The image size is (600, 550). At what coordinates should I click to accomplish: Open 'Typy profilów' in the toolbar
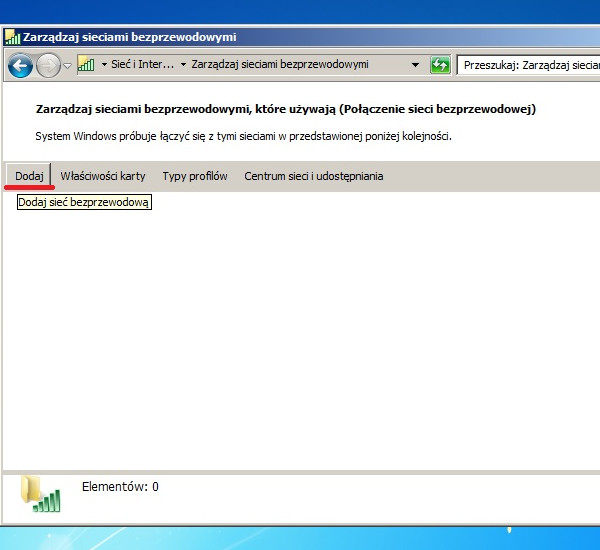pyautogui.click(x=195, y=176)
